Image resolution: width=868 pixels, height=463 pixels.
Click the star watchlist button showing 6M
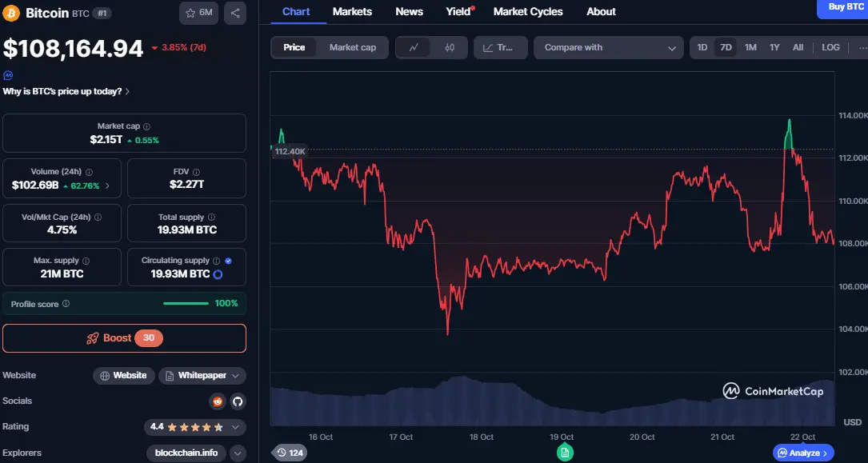tap(199, 13)
